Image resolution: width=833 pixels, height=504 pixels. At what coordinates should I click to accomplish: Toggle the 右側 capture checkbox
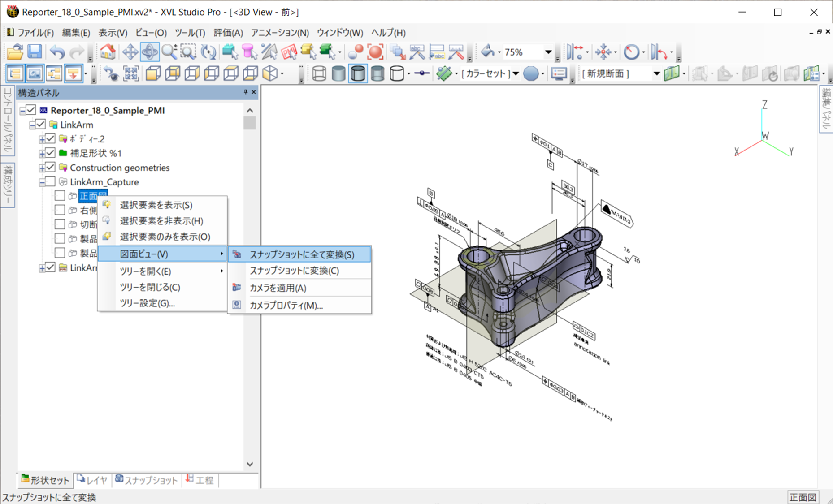(x=60, y=210)
